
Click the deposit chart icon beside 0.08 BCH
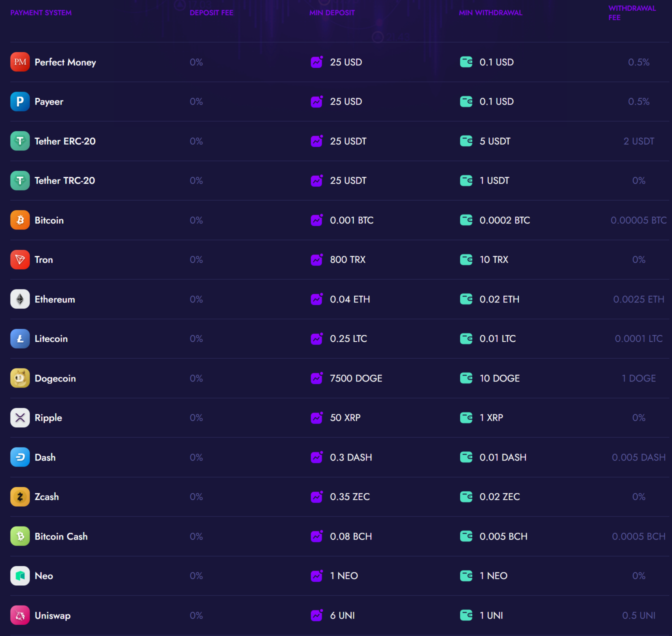click(x=317, y=536)
